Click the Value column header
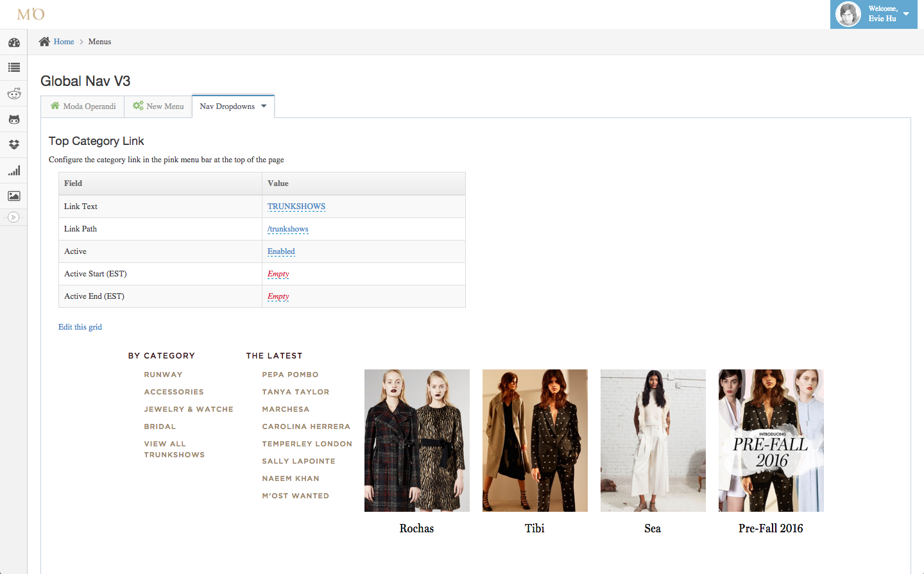 [x=364, y=183]
